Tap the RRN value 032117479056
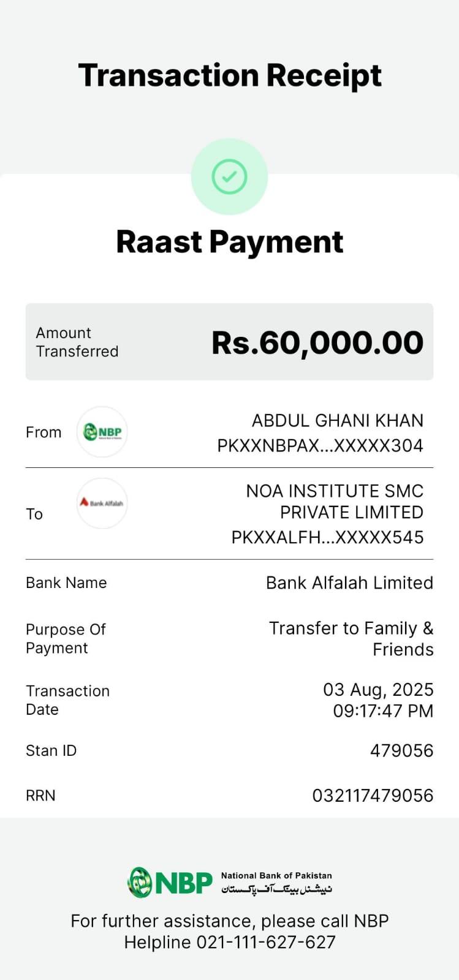 click(x=373, y=796)
